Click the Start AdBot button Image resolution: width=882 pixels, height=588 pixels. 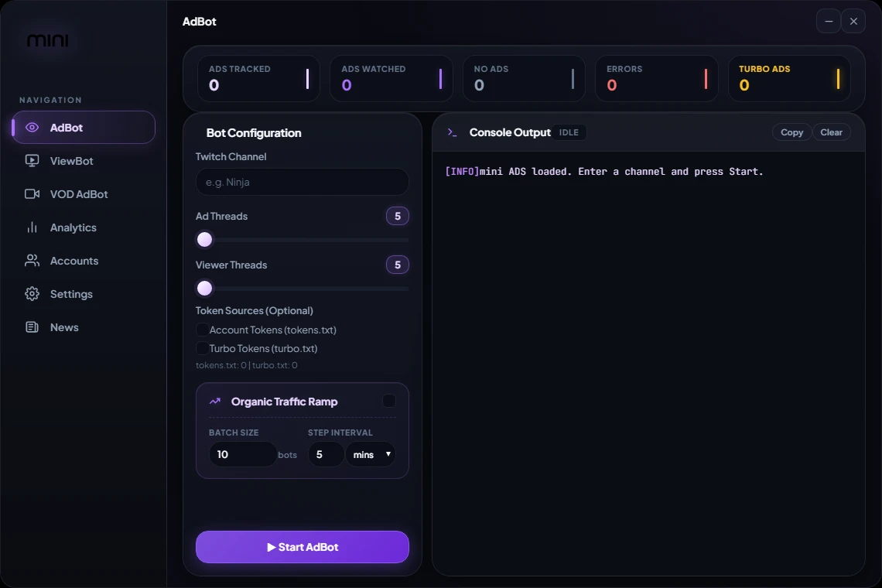(302, 547)
